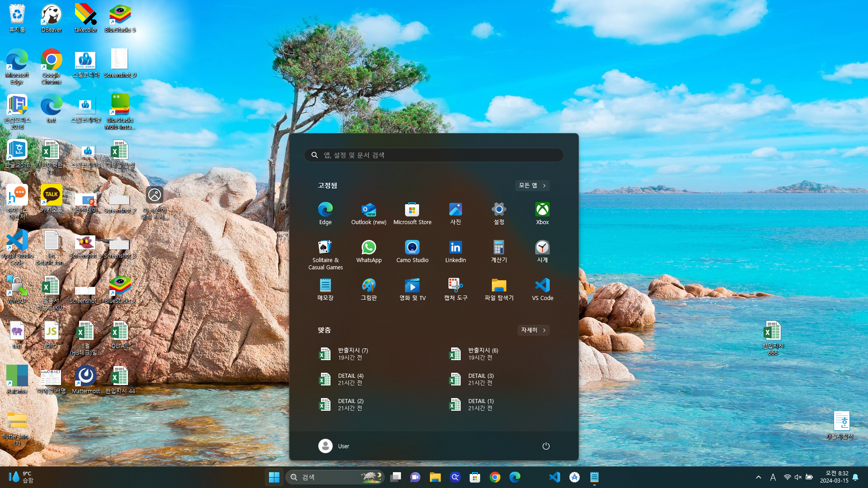
Task: Select the 개발지침서 desktop document
Action: click(841, 425)
